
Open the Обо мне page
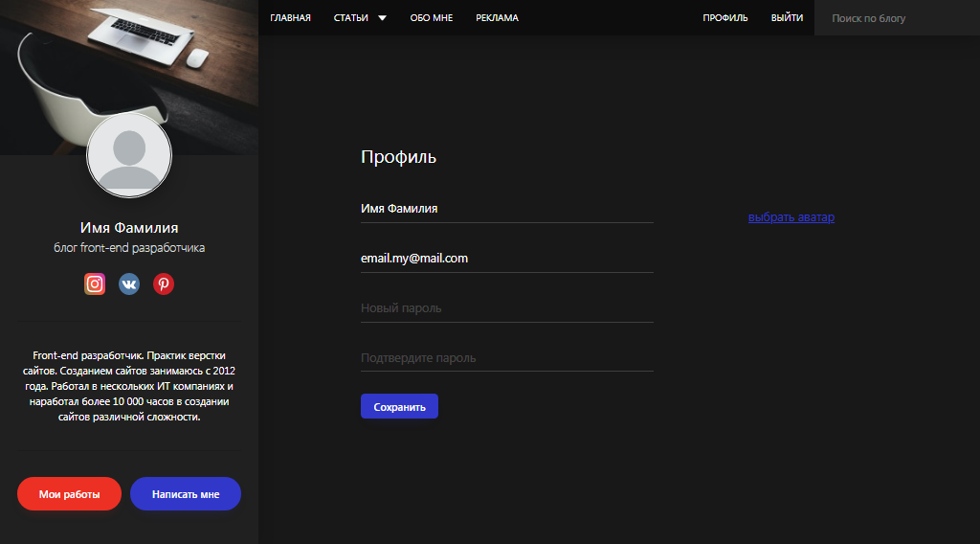click(x=432, y=18)
